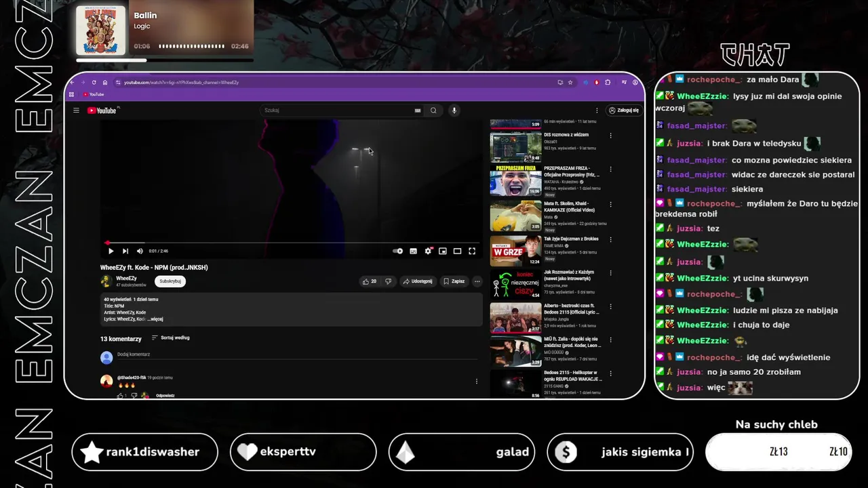Screen dimensions: 868x488
Task: Switch to miniplayer mode
Action: click(443, 251)
